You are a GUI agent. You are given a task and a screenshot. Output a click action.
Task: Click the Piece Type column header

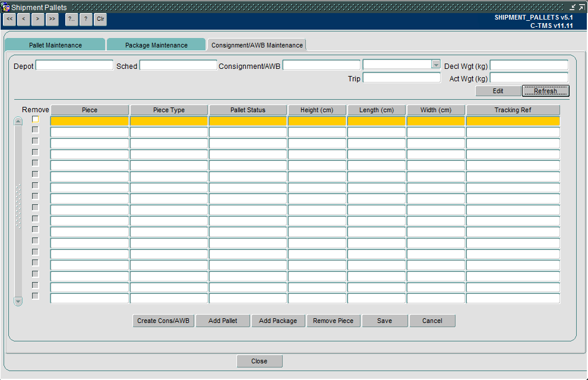click(169, 110)
